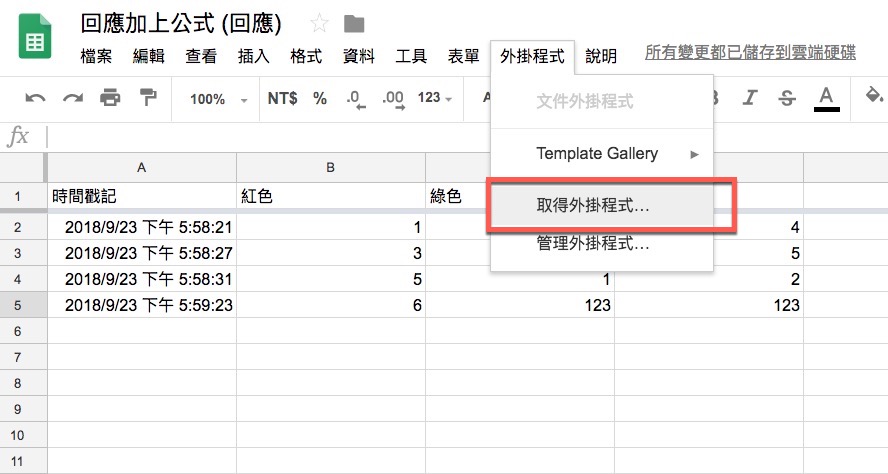Format as NT$ currency
The width and height of the screenshot is (888, 474).
click(x=283, y=98)
